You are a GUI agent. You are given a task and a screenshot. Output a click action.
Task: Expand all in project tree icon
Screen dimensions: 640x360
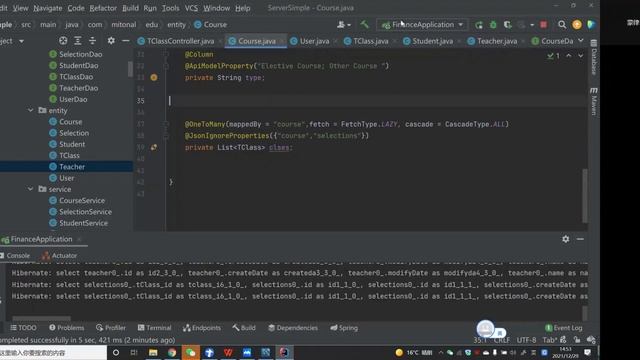click(78, 41)
